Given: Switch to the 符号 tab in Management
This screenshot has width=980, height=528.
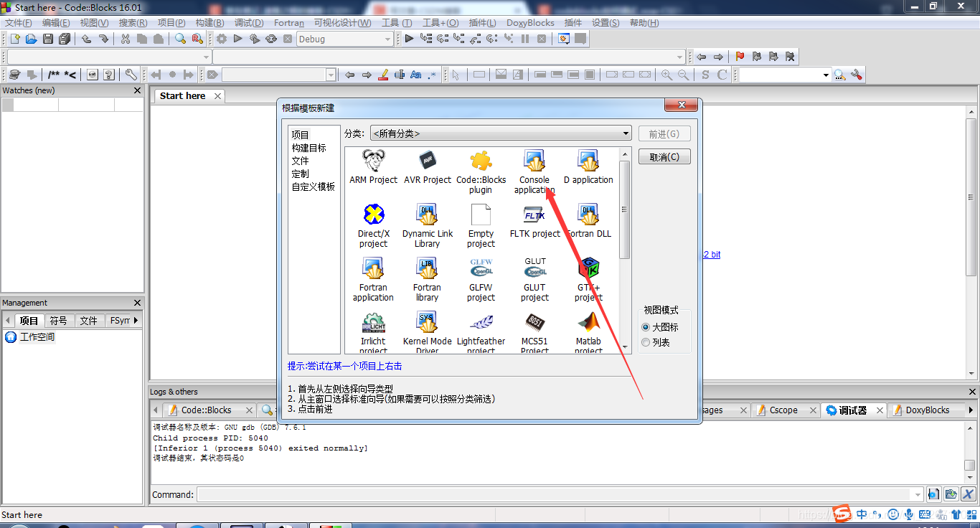Looking at the screenshot, I should (x=59, y=321).
